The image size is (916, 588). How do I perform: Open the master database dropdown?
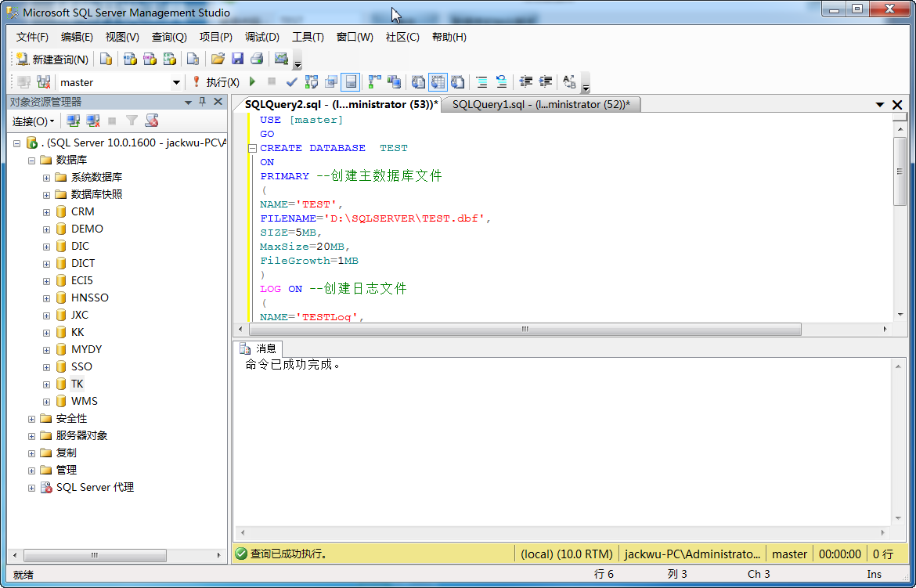(x=176, y=82)
